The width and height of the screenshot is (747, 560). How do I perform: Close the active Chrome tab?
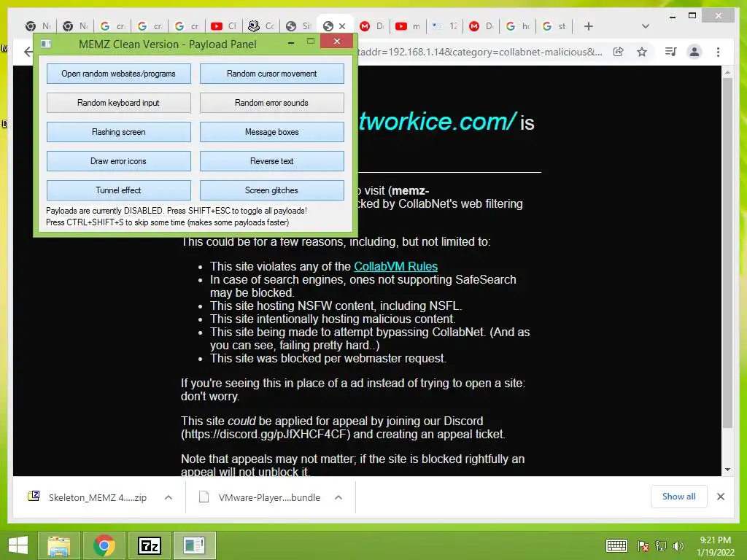click(x=342, y=26)
